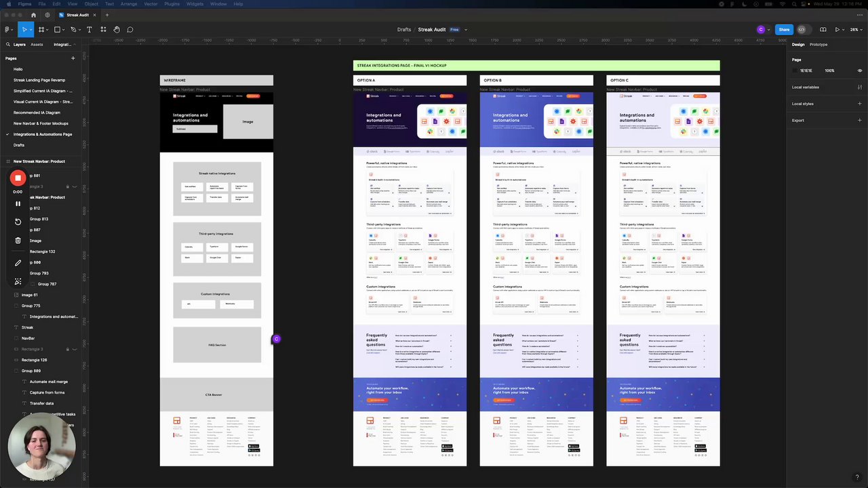Select the Design tab
Viewport: 868px width, 488px height.
point(798,45)
